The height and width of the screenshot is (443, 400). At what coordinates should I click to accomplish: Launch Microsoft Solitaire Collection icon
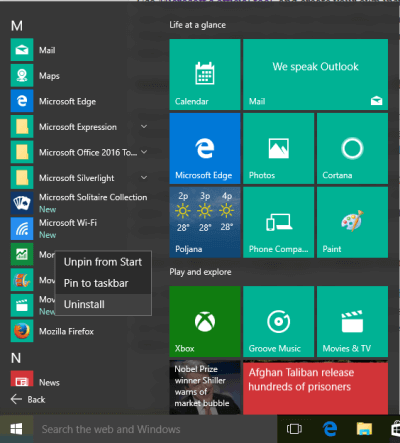pyautogui.click(x=22, y=203)
